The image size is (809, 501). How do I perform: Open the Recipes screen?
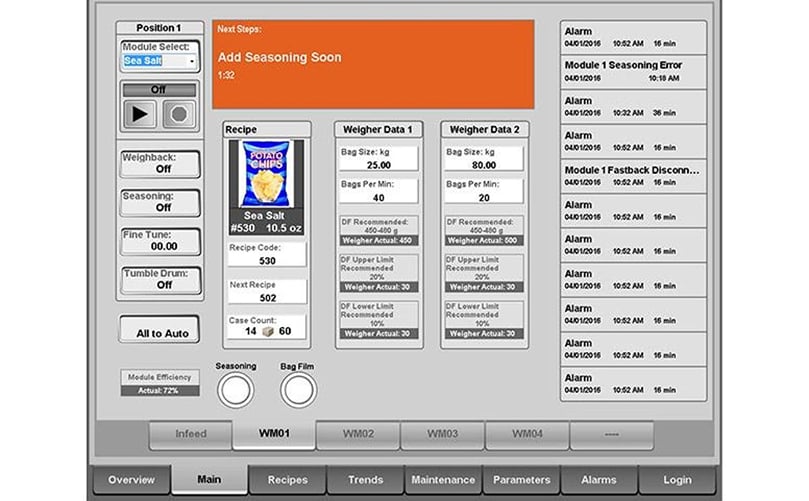[x=287, y=480]
